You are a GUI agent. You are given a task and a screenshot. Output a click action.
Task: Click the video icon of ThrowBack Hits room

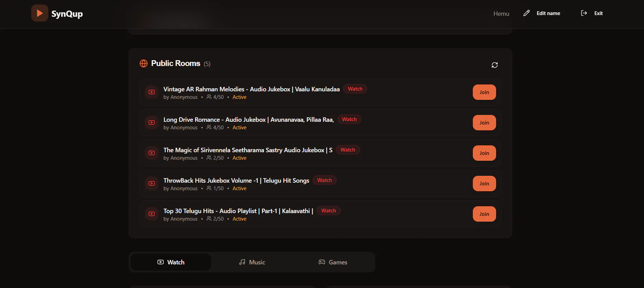(x=152, y=183)
